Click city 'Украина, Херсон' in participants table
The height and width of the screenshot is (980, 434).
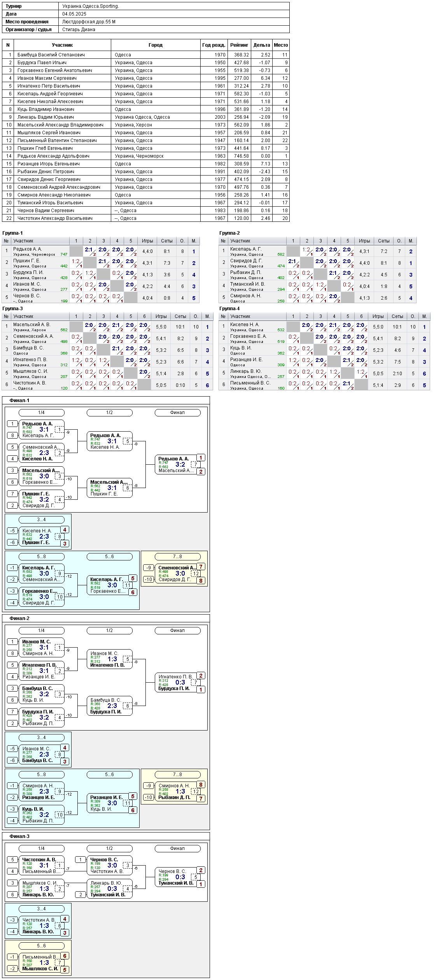point(133,125)
